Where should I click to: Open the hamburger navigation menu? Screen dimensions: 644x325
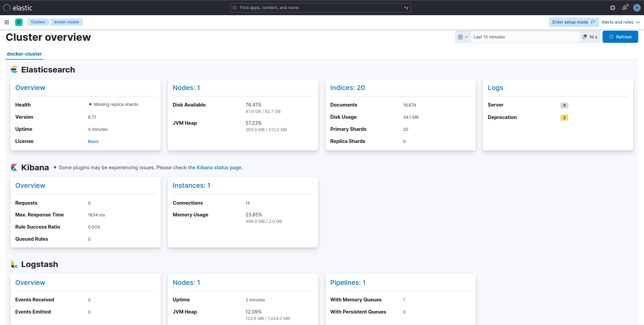(x=7, y=22)
